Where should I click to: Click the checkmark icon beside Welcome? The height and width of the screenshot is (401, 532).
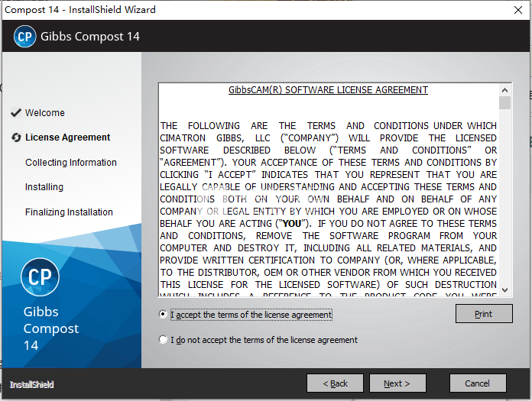click(x=15, y=113)
